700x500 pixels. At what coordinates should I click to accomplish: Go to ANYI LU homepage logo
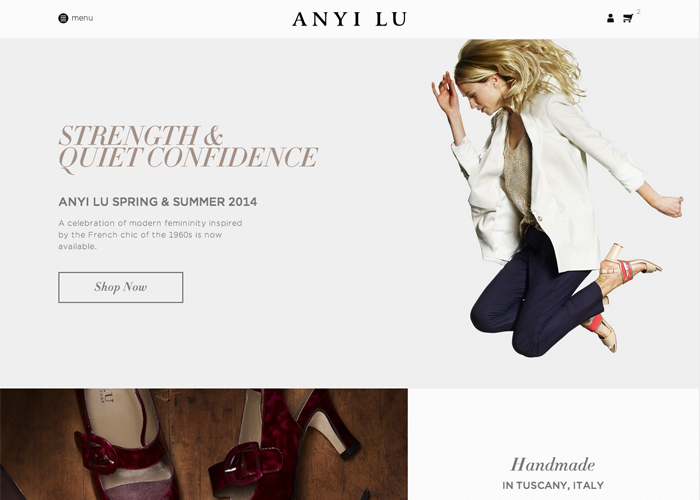(x=350, y=19)
